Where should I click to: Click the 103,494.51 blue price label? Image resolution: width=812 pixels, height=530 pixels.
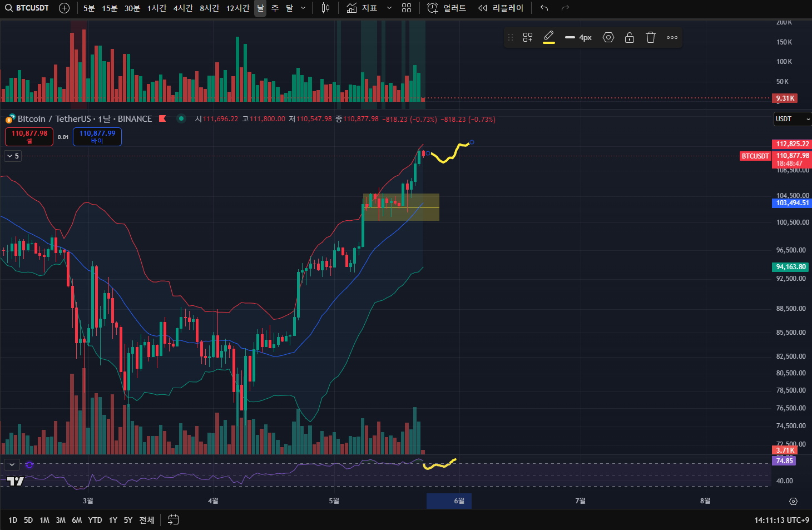pos(792,203)
